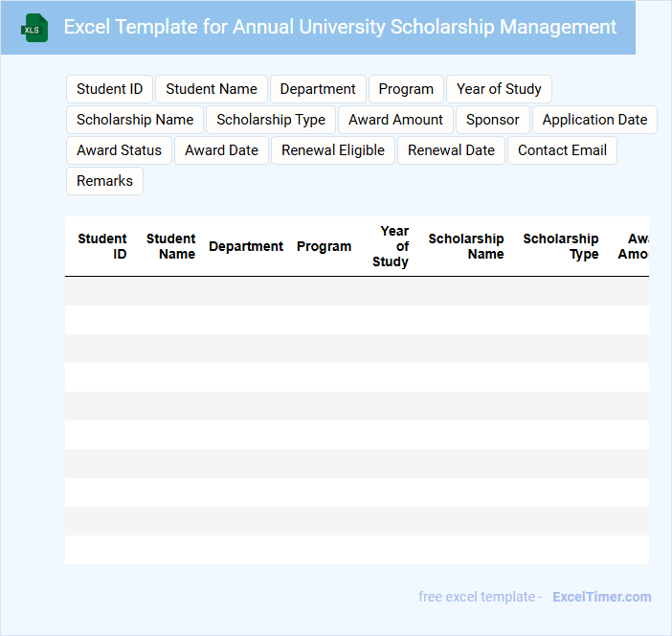Click the Student Name tag
672x636 pixels.
[x=212, y=89]
